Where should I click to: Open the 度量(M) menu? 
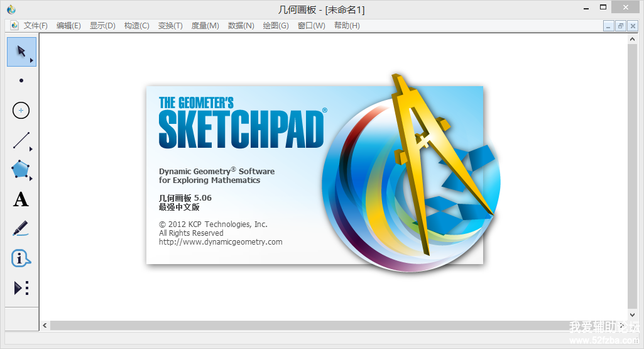(x=205, y=26)
